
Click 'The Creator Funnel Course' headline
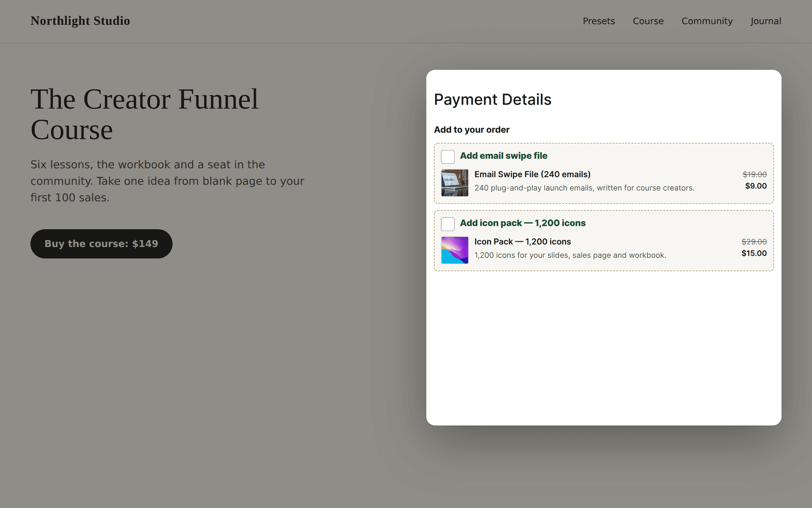144,114
